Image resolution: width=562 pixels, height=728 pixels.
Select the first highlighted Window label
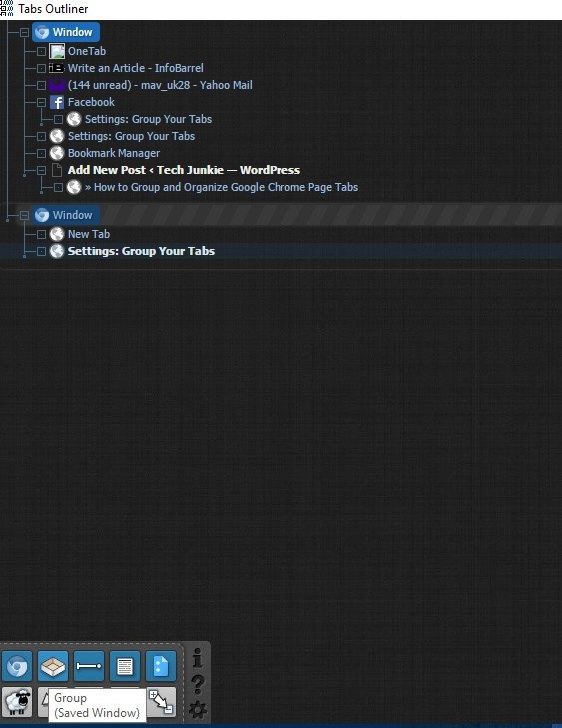click(x=73, y=32)
